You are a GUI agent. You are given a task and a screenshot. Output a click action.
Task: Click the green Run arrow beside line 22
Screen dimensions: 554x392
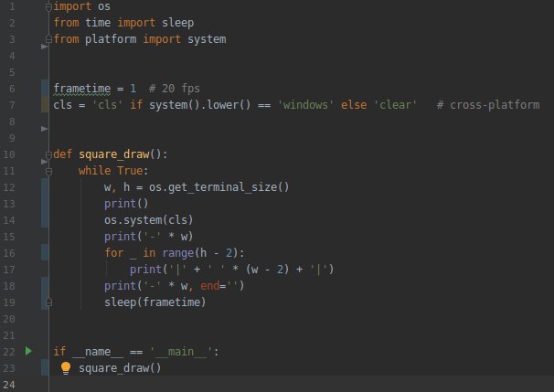pyautogui.click(x=28, y=351)
